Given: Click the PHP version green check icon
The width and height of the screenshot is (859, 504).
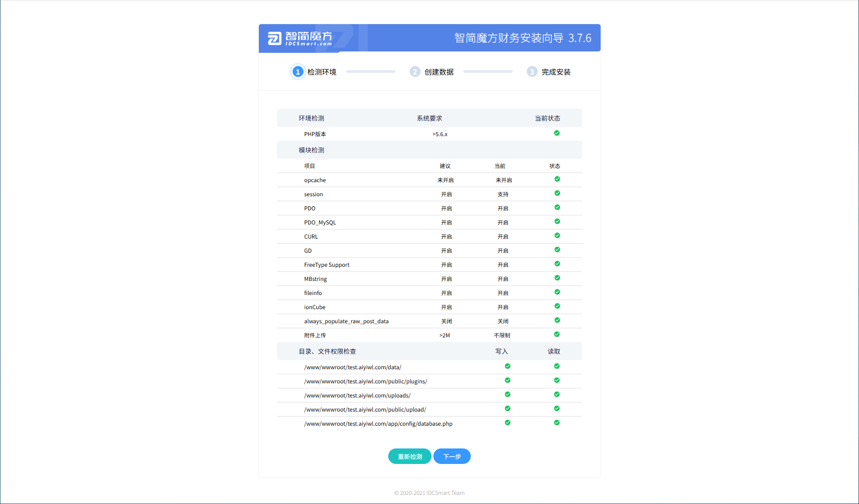Looking at the screenshot, I should coord(556,133).
